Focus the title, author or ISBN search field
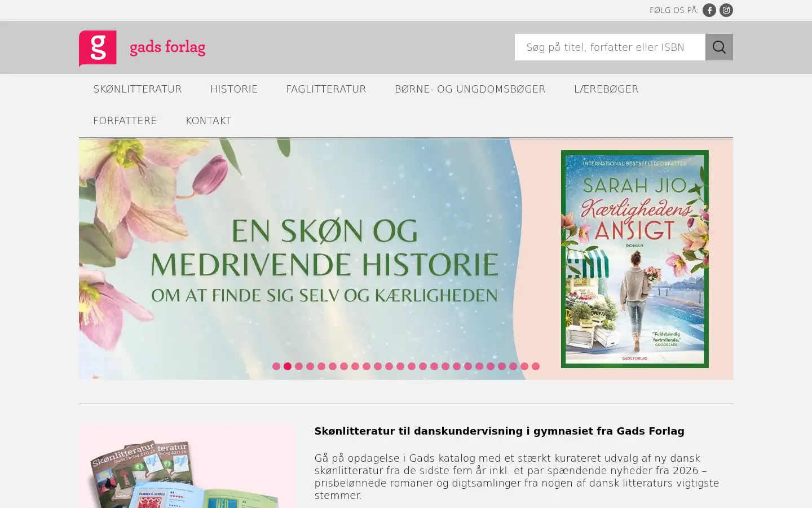 610,47
